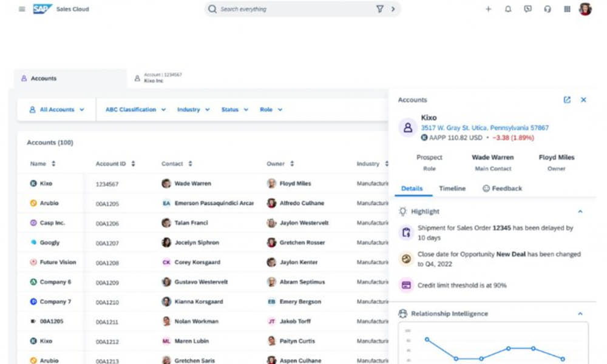Open Floyd Miles owner in panel
The width and height of the screenshot is (607, 364).
tap(556, 158)
